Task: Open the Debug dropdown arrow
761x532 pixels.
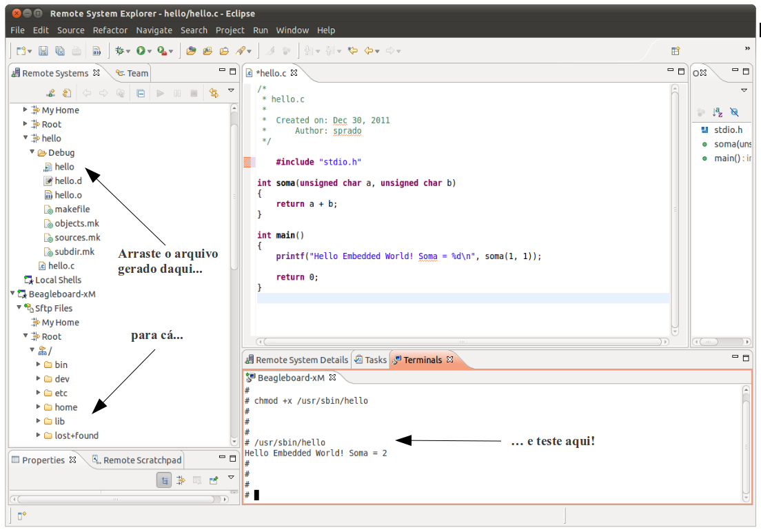Action: click(129, 52)
